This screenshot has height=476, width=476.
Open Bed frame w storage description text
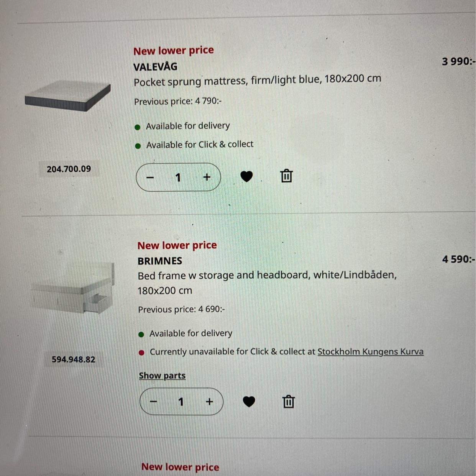(267, 283)
